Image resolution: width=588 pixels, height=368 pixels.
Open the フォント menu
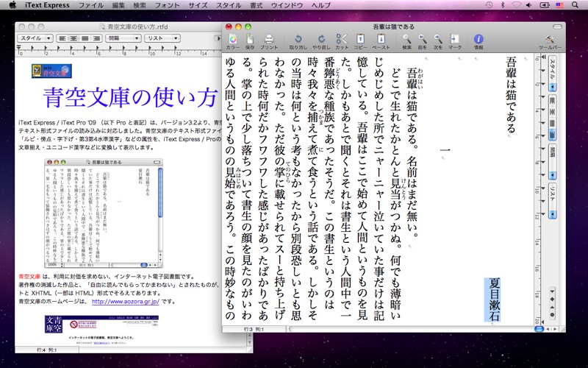coord(167,5)
